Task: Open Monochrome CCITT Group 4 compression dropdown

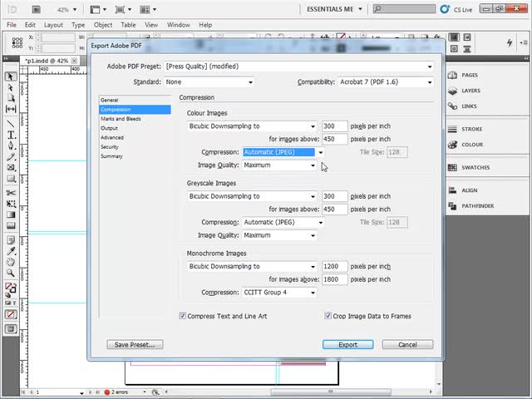Action: (x=279, y=293)
